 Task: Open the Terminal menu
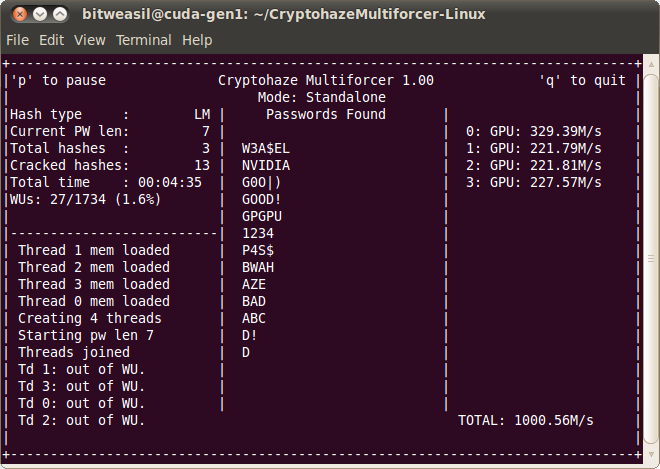pyautogui.click(x=143, y=40)
